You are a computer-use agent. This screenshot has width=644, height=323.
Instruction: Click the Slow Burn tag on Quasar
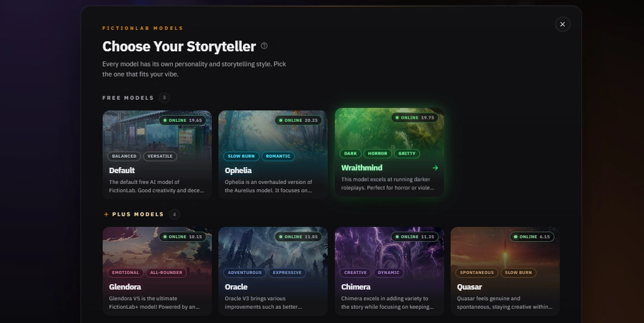pos(518,272)
